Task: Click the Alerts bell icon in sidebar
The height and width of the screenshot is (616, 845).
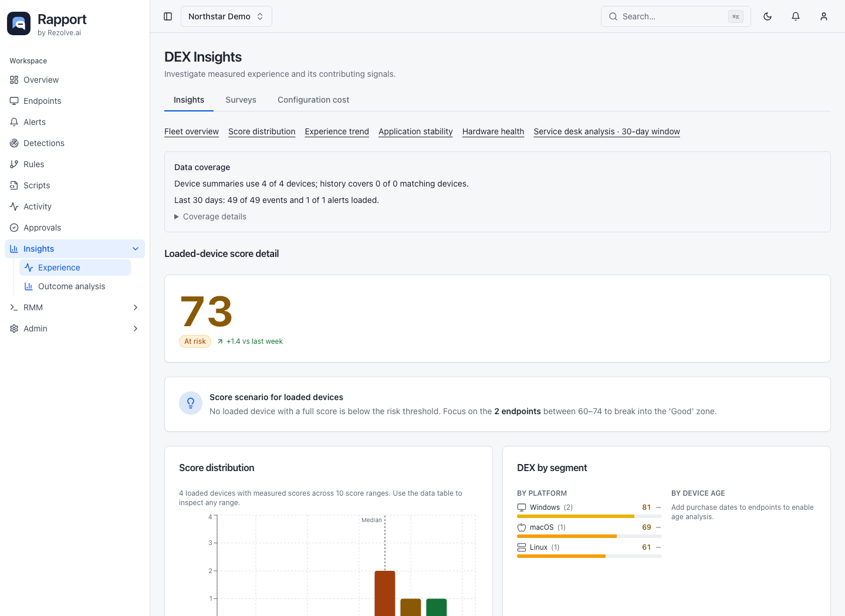Action: pyautogui.click(x=14, y=122)
